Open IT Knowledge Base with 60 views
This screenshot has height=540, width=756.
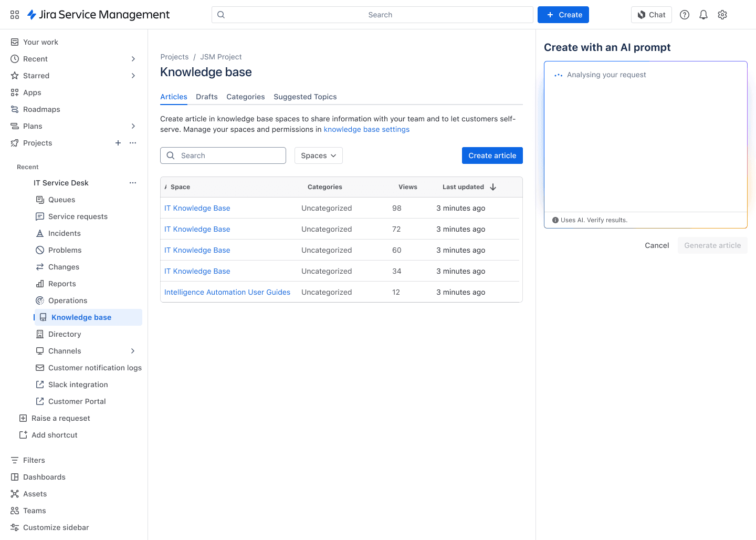pyautogui.click(x=197, y=250)
